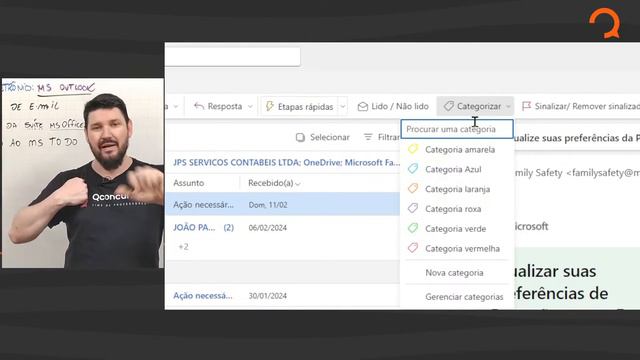Click the Lido / Não lido envelope icon
640x360 pixels.
point(362,107)
